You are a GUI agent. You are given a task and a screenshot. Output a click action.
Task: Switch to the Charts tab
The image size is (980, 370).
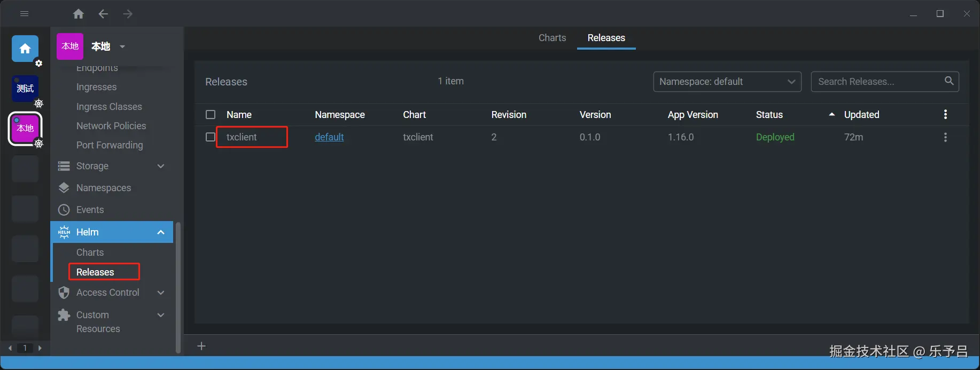(552, 38)
